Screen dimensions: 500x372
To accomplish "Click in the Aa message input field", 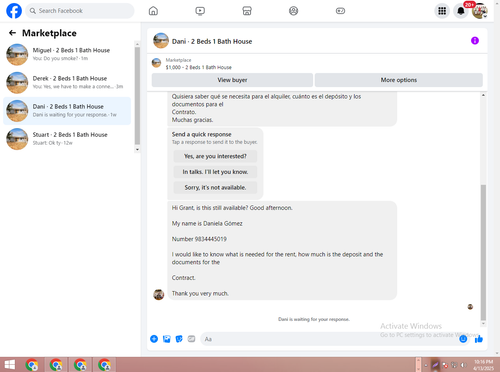I will point(328,339).
